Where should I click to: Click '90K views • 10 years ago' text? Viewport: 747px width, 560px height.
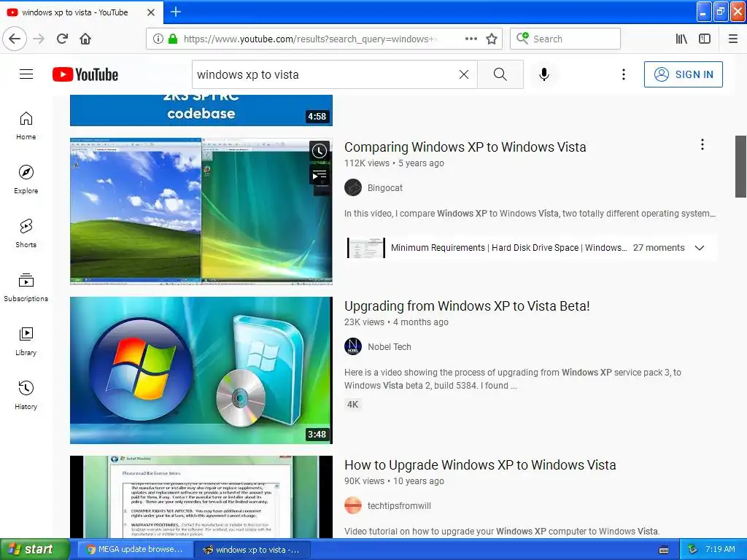click(x=394, y=481)
